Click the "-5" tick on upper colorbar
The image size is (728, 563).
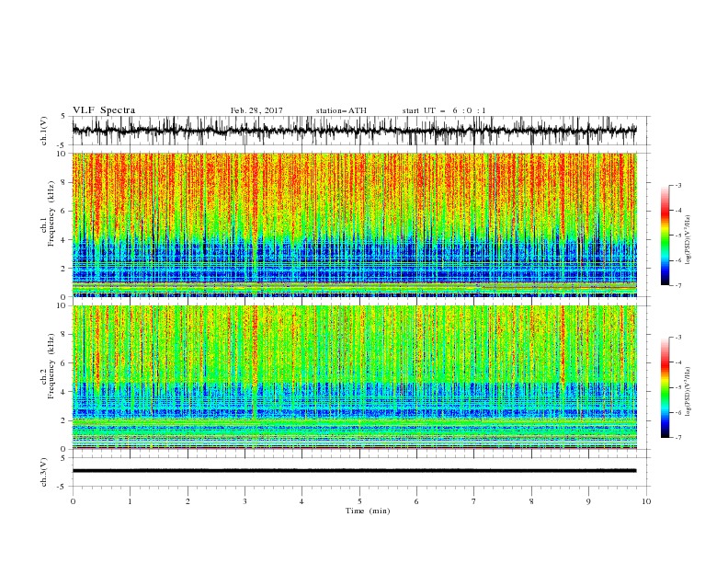[x=678, y=236]
